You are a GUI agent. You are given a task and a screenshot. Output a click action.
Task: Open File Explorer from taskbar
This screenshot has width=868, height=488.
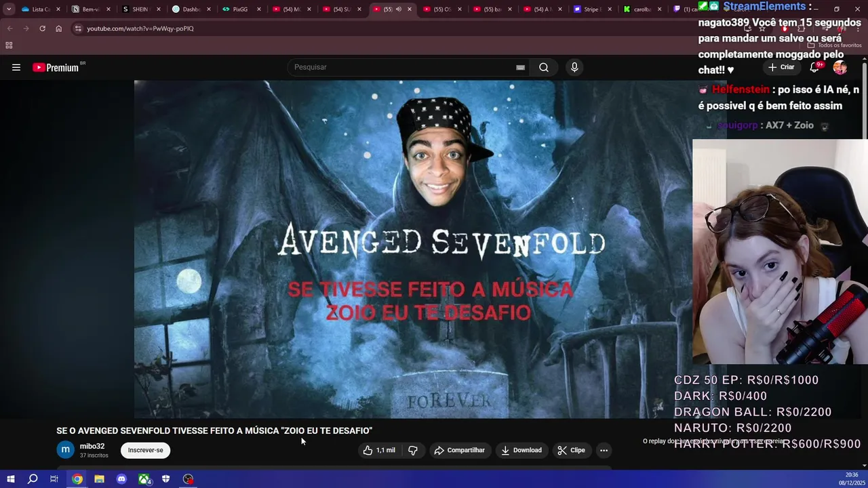click(x=99, y=479)
